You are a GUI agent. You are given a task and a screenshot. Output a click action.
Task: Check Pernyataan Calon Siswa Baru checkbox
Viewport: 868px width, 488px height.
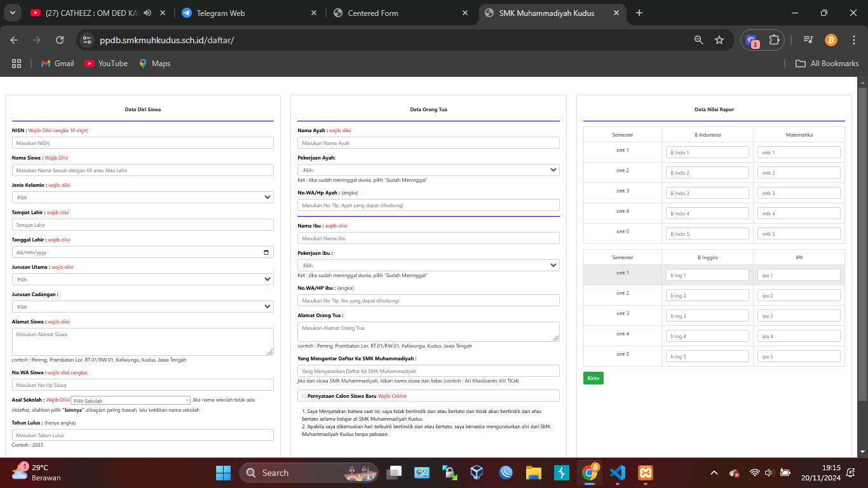304,396
